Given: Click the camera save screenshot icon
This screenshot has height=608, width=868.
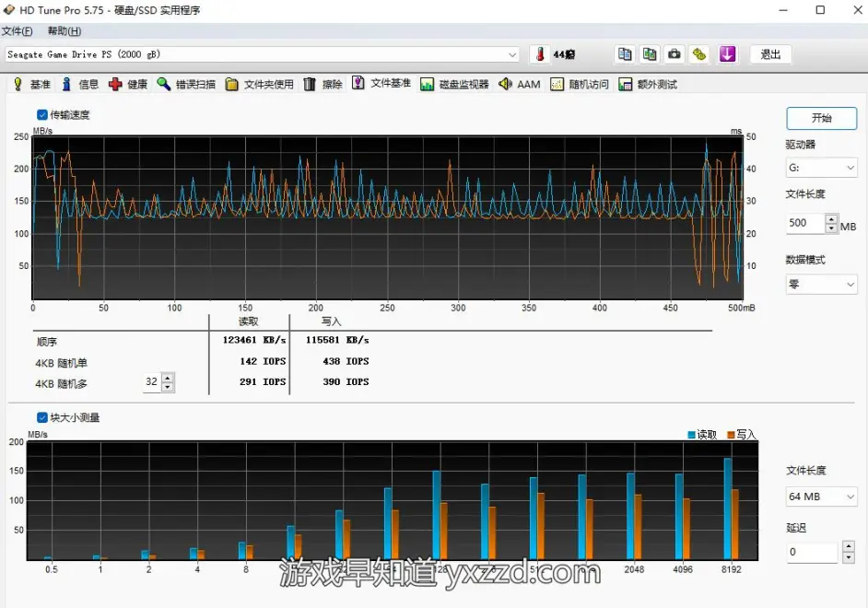Looking at the screenshot, I should [x=675, y=54].
